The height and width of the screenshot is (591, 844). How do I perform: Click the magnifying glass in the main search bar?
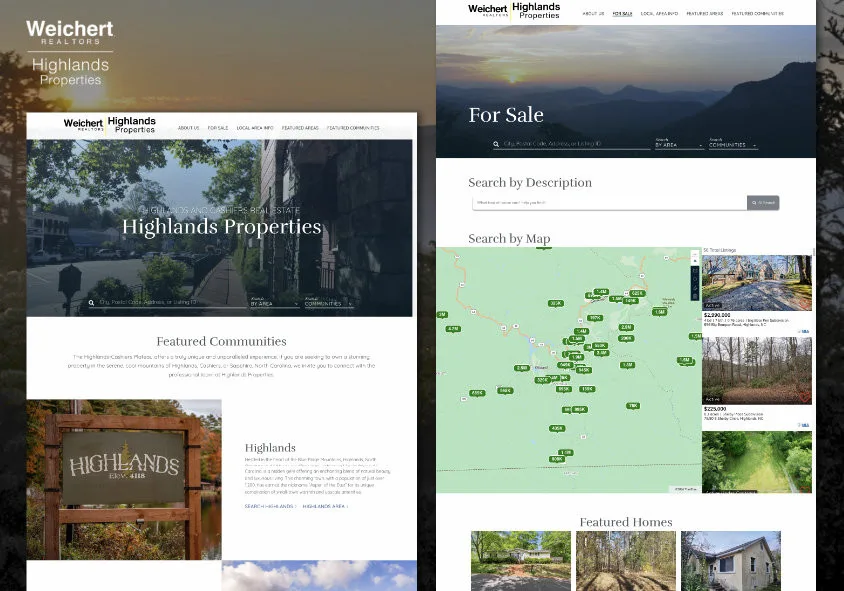[x=495, y=144]
